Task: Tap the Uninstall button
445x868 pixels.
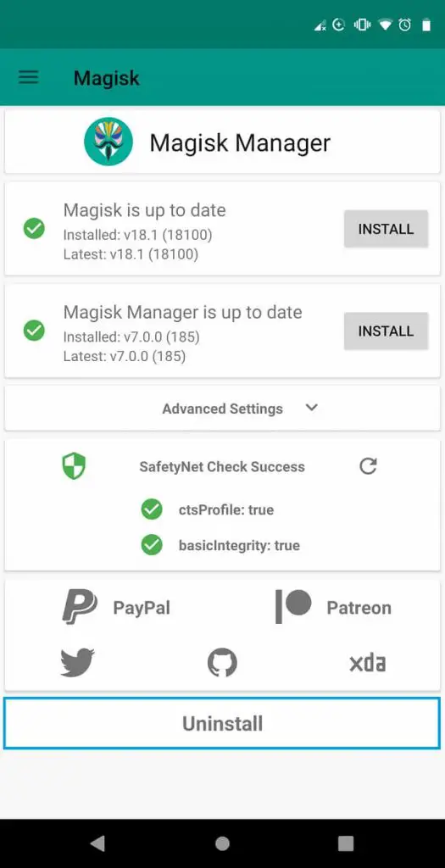Action: click(222, 724)
